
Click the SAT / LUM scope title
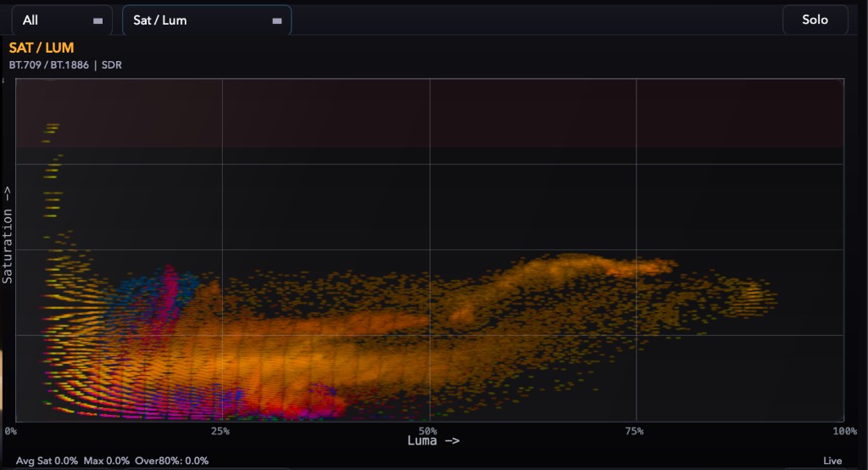[x=42, y=48]
